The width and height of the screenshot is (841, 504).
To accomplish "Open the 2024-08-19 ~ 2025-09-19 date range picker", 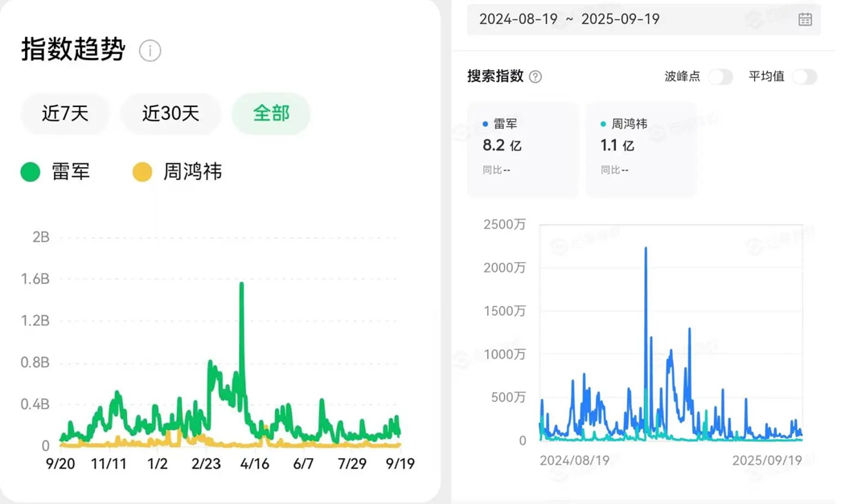I will coord(569,19).
